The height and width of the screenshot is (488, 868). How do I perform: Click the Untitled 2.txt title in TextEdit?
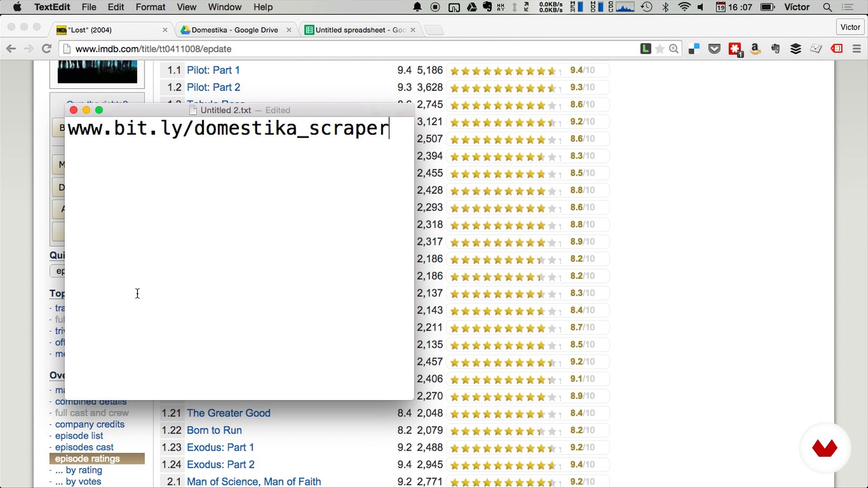click(x=226, y=110)
